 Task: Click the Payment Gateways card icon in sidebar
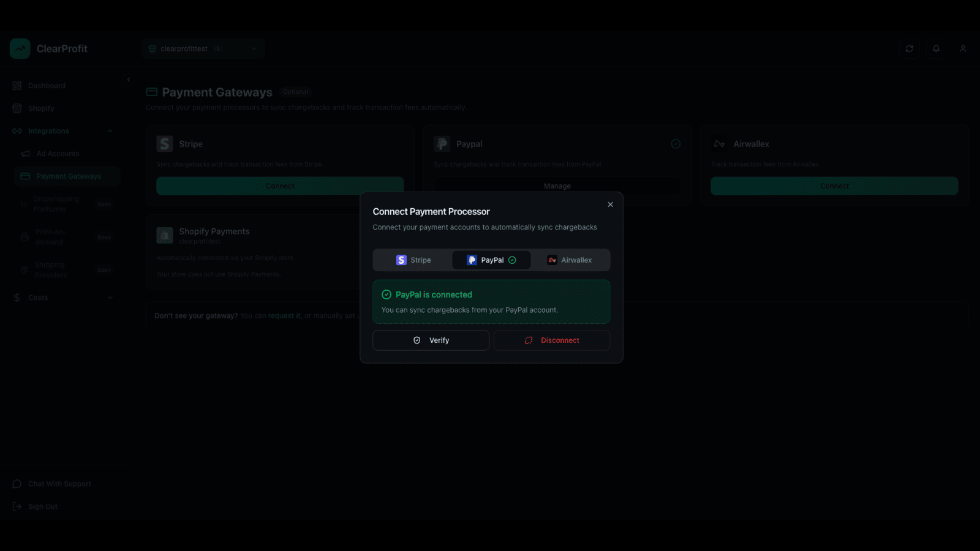[25, 176]
